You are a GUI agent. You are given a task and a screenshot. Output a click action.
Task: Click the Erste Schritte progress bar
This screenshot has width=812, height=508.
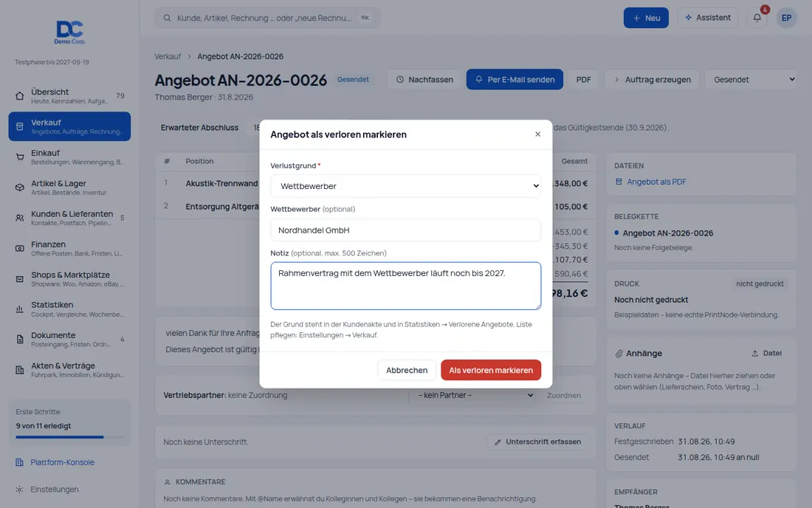pyautogui.click(x=69, y=437)
